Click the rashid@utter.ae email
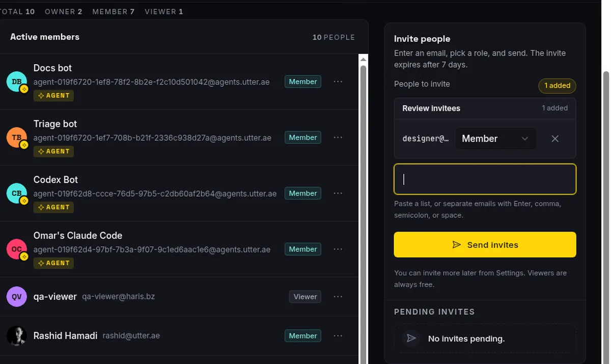This screenshot has height=364, width=611. pyautogui.click(x=131, y=336)
